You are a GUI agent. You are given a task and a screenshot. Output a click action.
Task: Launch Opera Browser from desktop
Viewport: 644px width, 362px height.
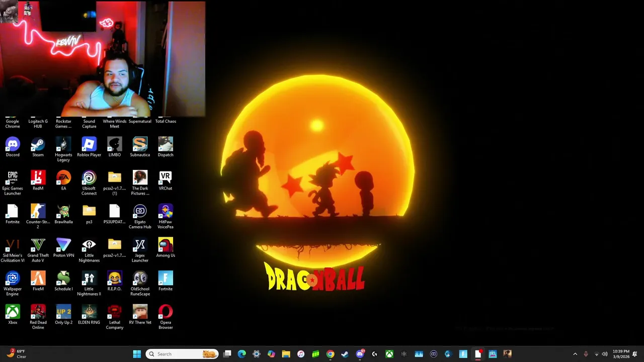pyautogui.click(x=166, y=317)
